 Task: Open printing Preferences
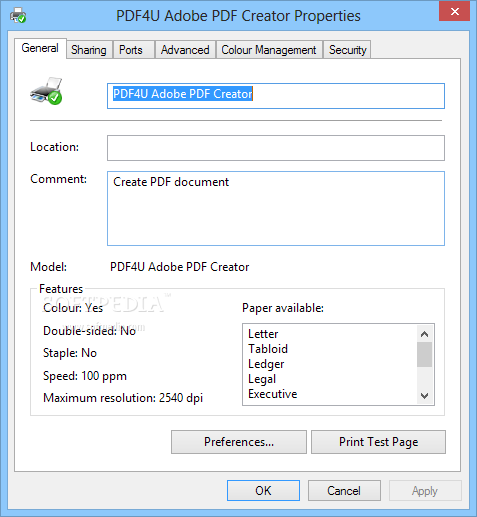point(239,442)
